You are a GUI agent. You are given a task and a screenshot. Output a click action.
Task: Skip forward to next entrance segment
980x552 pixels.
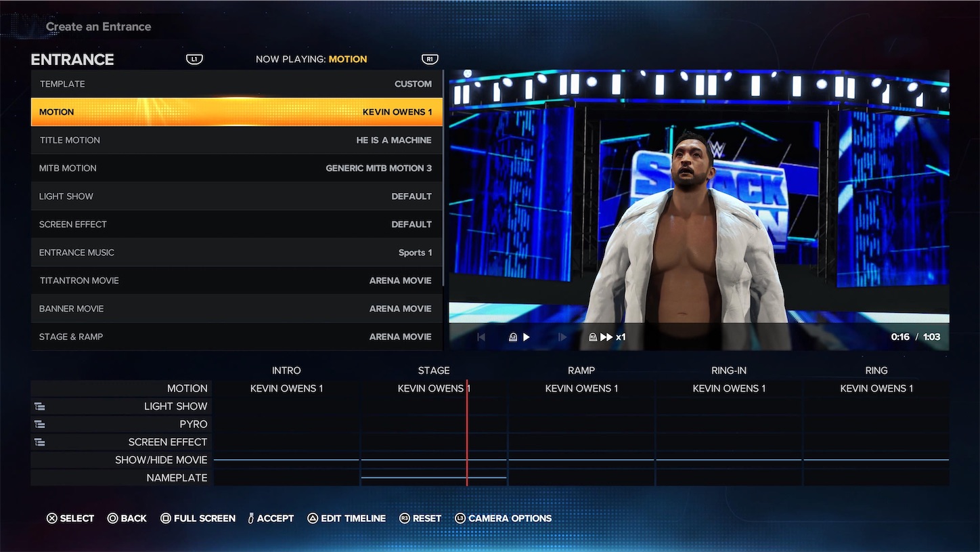[562, 337]
